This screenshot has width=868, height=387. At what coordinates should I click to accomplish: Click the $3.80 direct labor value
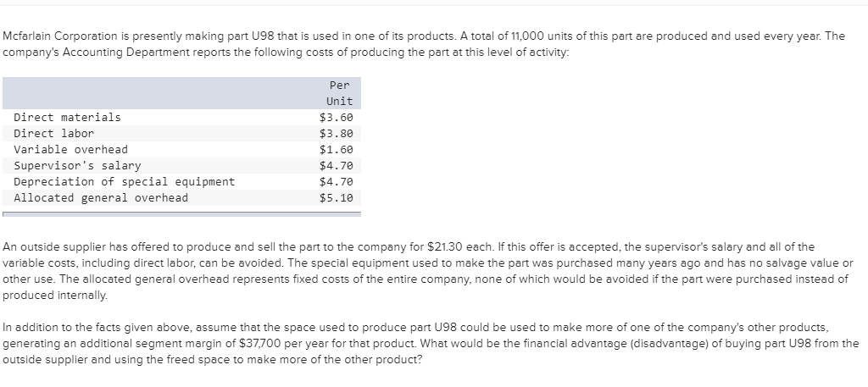336,133
